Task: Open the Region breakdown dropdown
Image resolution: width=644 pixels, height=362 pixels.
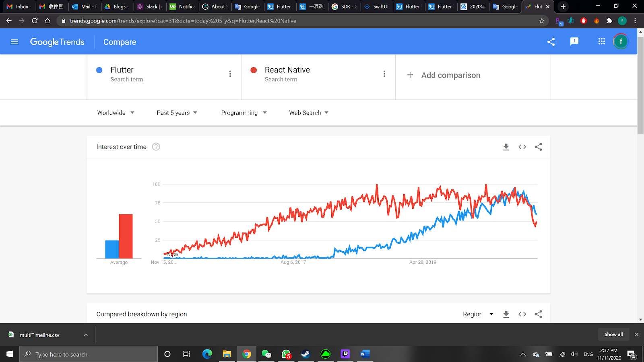Action: (x=478, y=314)
